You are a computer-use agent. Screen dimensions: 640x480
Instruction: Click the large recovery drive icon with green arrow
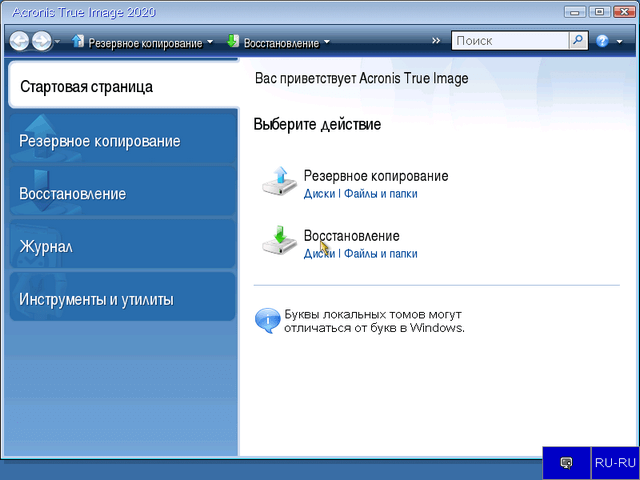(x=279, y=242)
